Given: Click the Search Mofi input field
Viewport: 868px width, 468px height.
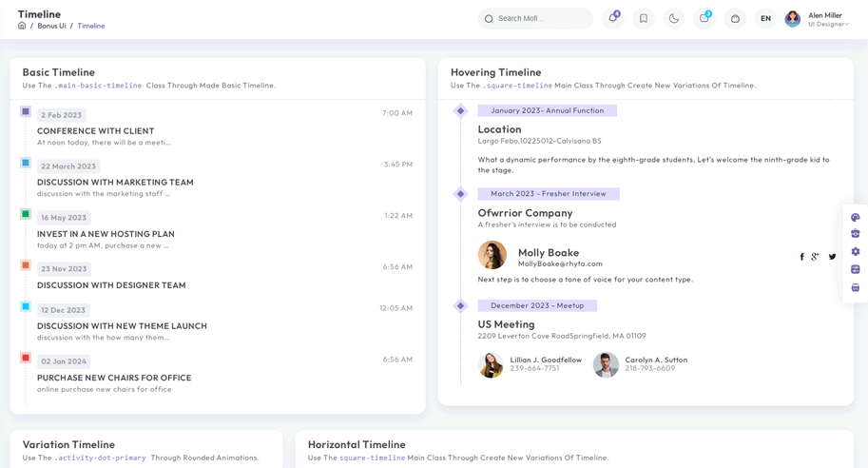Looking at the screenshot, I should (537, 18).
